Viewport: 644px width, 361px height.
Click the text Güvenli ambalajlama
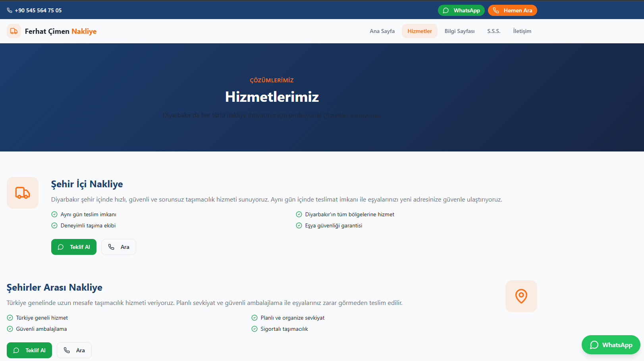pyautogui.click(x=42, y=329)
